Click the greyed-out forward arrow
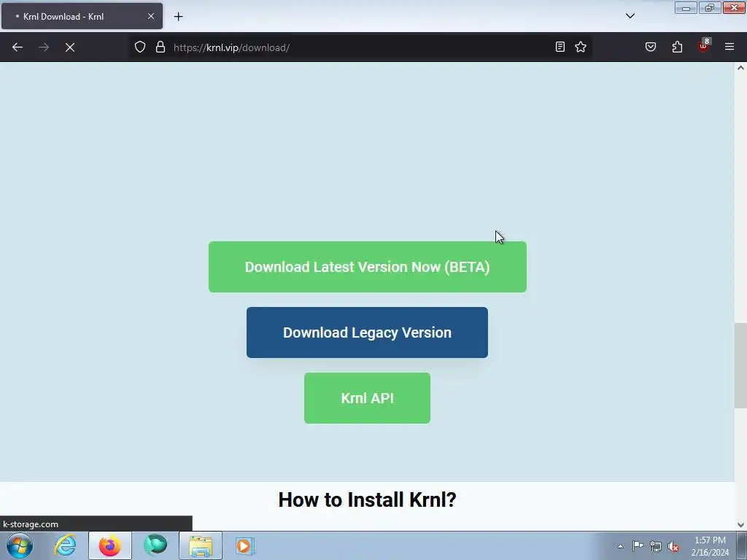 pyautogui.click(x=44, y=47)
